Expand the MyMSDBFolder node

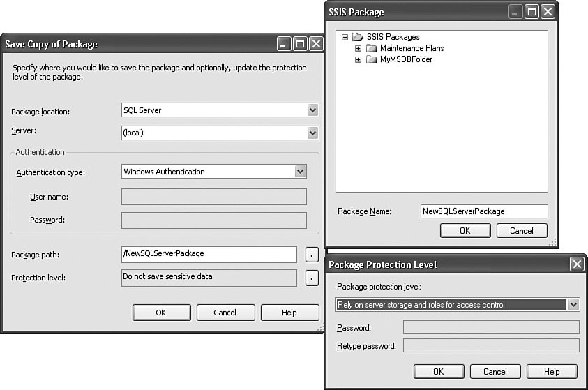358,59
